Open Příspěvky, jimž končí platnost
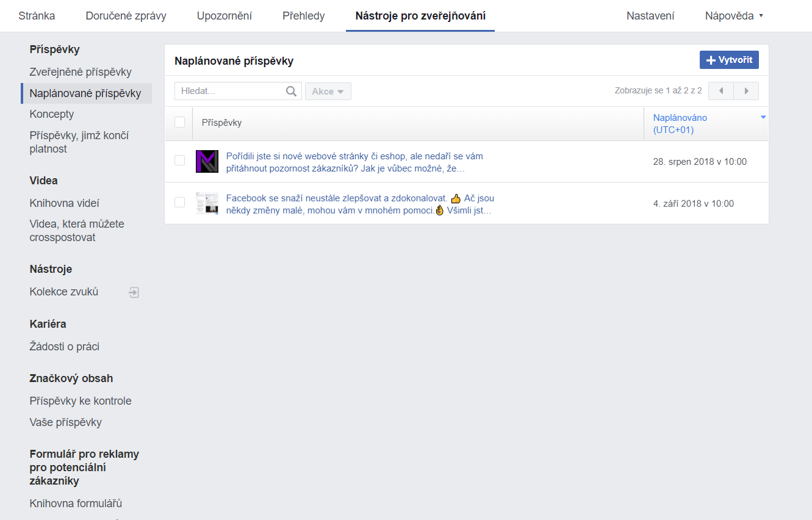812x520 pixels. tap(79, 142)
